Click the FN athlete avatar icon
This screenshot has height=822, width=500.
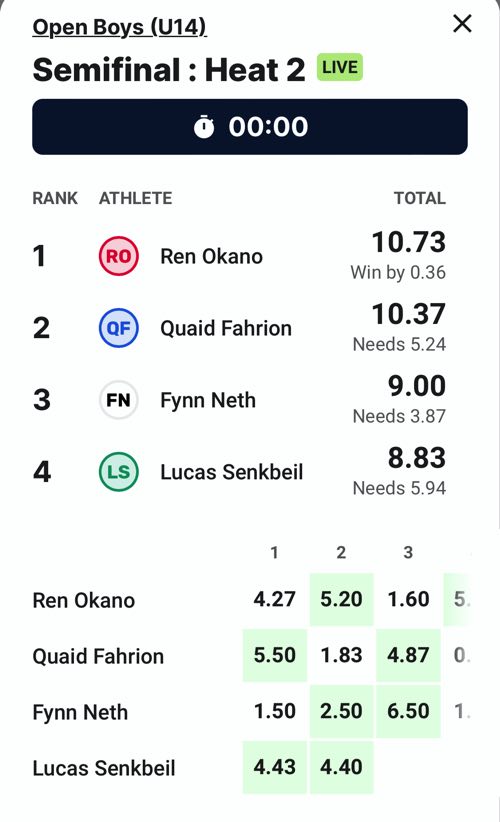coord(119,400)
